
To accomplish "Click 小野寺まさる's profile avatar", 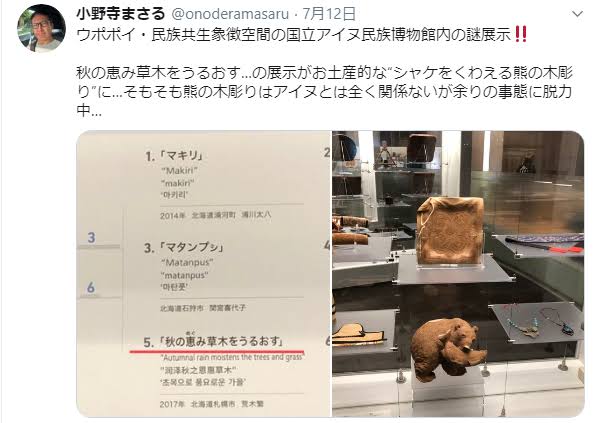I will click(42, 28).
